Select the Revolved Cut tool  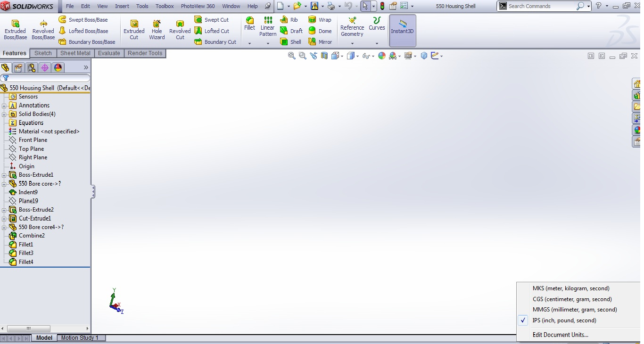[x=180, y=30]
